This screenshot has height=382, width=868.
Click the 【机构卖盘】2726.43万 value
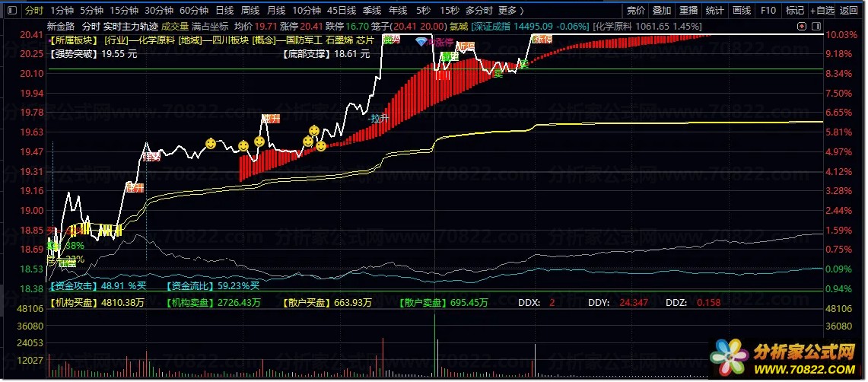pyautogui.click(x=213, y=303)
